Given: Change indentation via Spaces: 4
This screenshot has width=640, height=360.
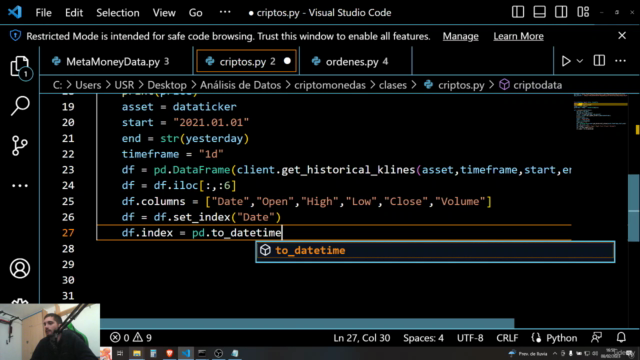Looking at the screenshot, I should pyautogui.click(x=423, y=338).
